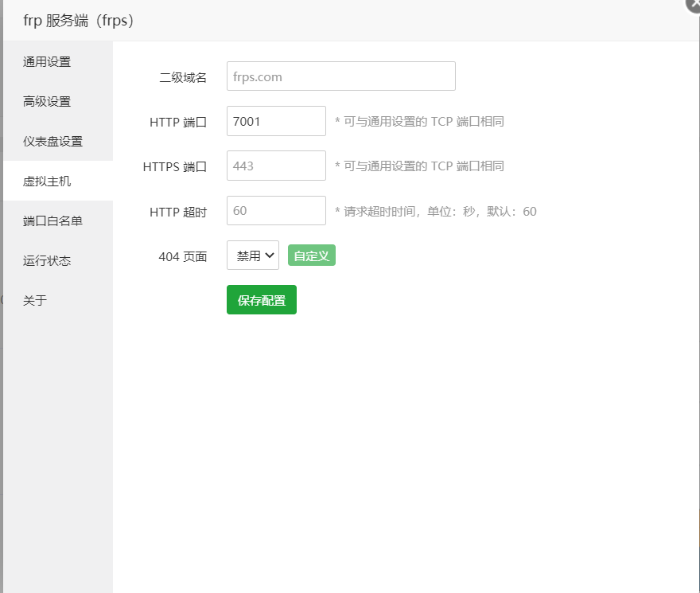The image size is (700, 593).
Task: Switch to 高级设置 tab
Action: click(58, 101)
